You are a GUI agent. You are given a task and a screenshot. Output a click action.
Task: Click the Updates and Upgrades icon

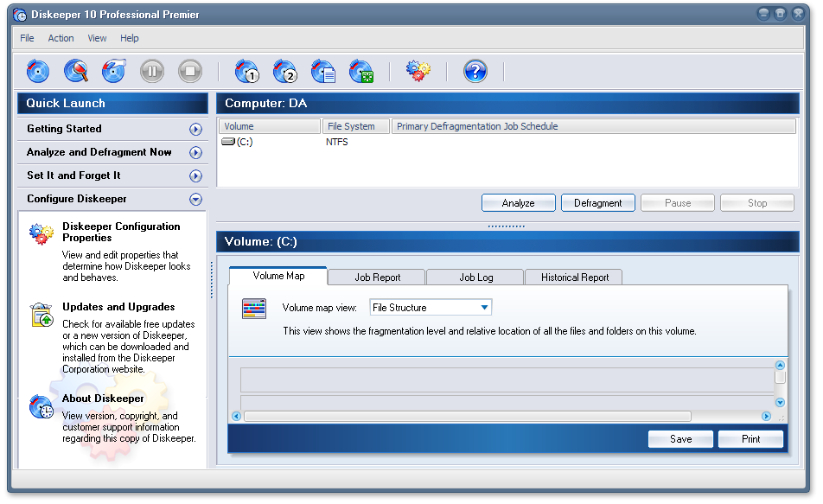(41, 315)
